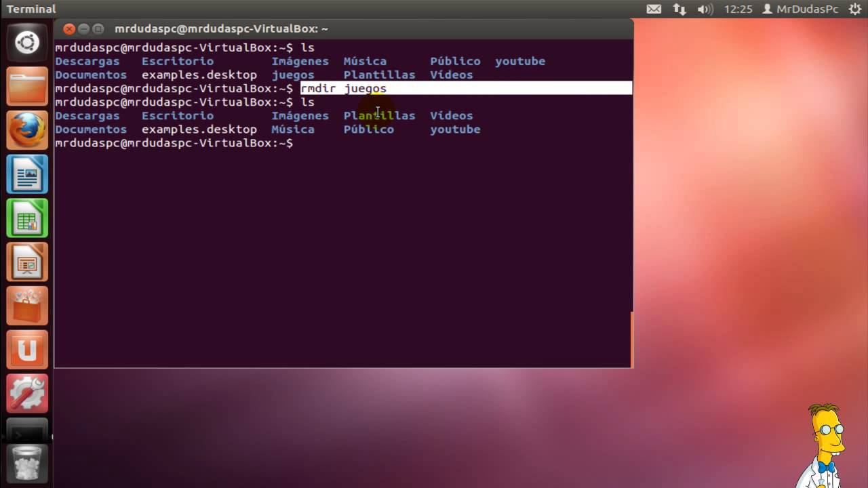Close the terminal window
This screenshot has height=488, width=868.
68,29
